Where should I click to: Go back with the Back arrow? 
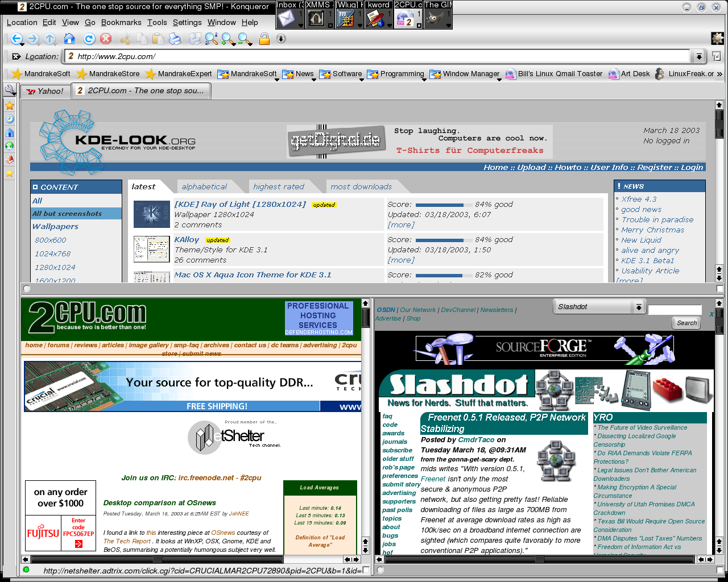point(16,39)
